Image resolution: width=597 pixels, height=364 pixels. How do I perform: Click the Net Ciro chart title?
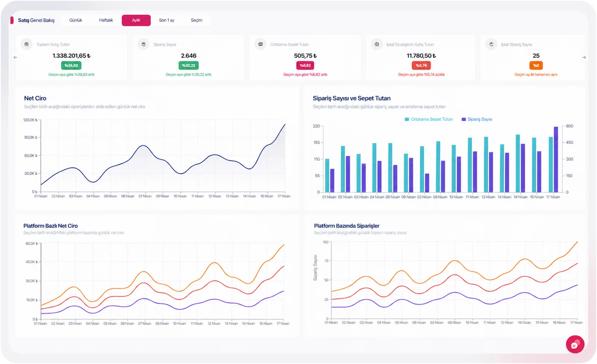pyautogui.click(x=35, y=98)
